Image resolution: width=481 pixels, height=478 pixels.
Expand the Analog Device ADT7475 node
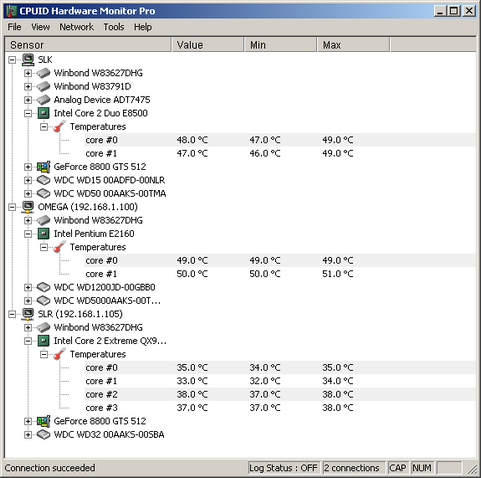coord(28,100)
